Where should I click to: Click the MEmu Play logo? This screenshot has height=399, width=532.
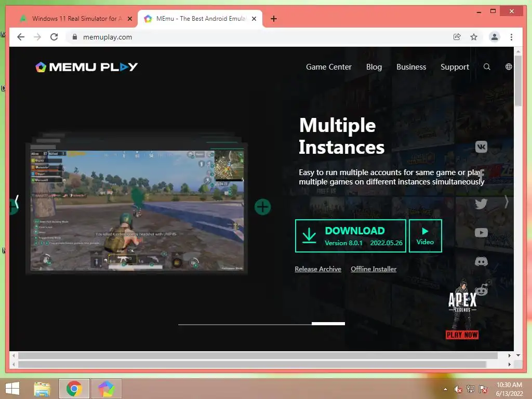pyautogui.click(x=87, y=67)
